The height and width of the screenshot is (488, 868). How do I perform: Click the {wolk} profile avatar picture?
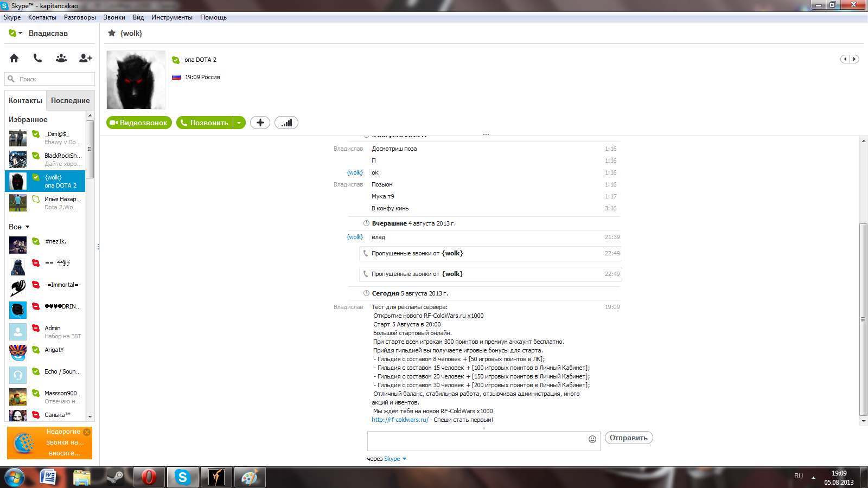tap(136, 80)
